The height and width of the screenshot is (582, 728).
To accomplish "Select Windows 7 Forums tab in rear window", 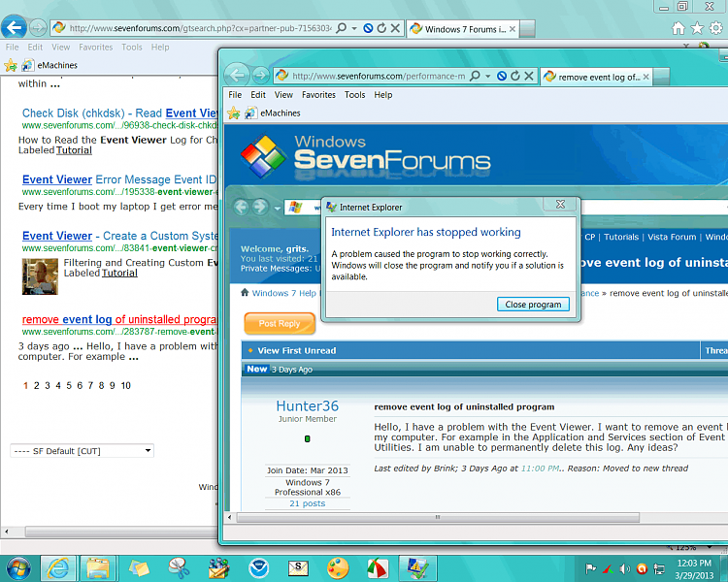I will [x=462, y=29].
